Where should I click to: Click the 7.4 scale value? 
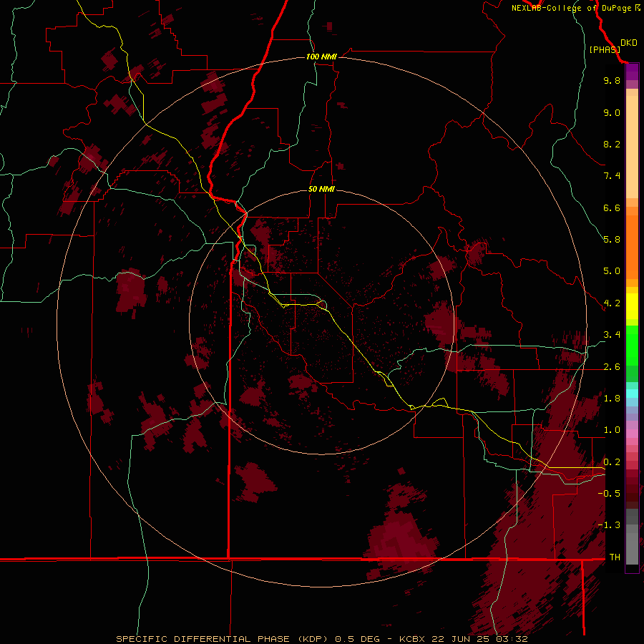pos(612,176)
